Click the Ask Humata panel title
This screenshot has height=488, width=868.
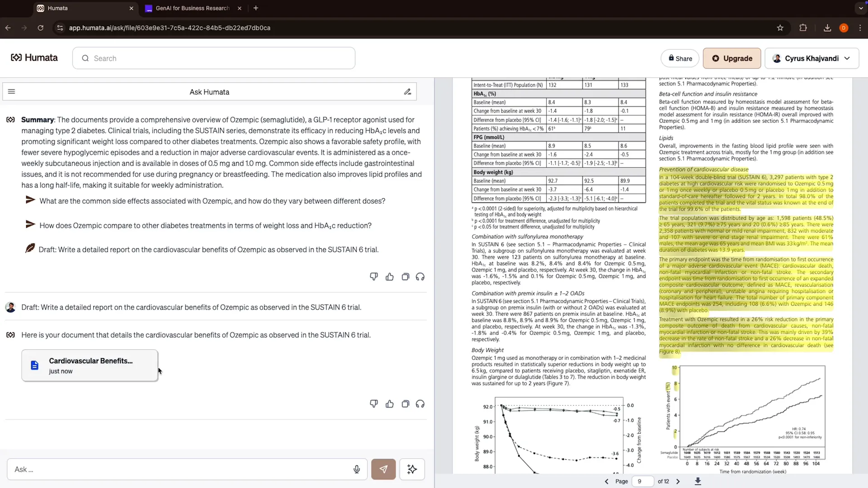point(209,92)
